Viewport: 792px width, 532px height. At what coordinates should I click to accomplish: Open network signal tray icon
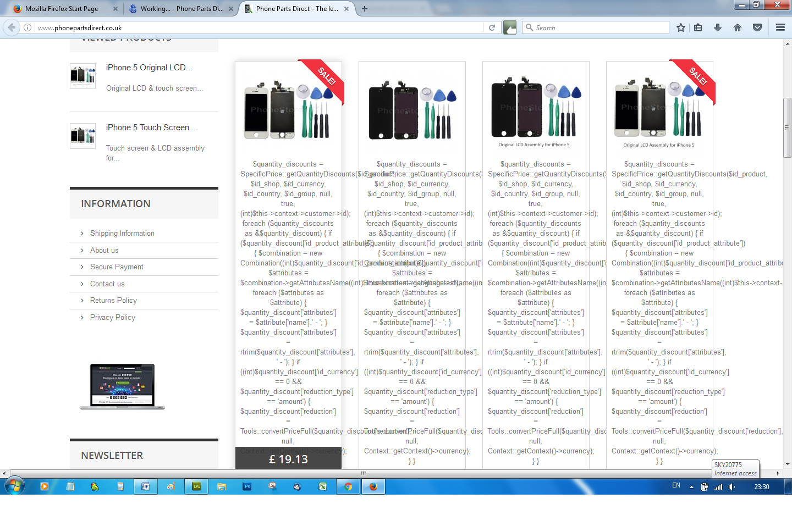coord(718,487)
